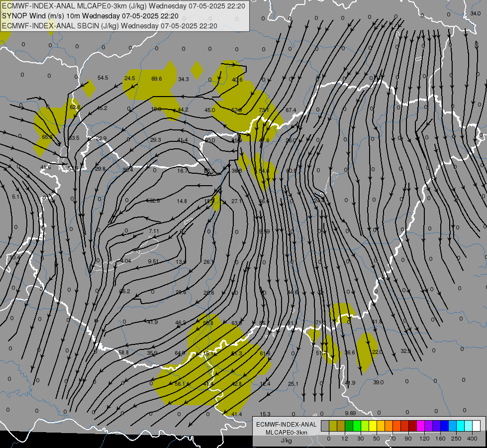Click the 42.8 map value
The image size is (487, 448).
[237, 384]
